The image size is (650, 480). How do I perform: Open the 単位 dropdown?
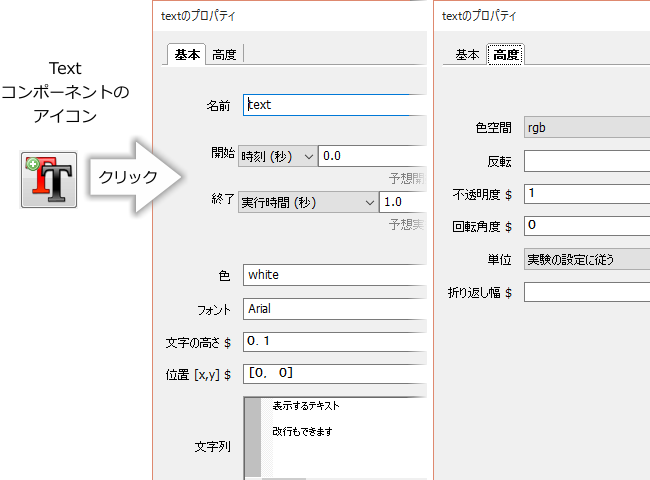587,259
